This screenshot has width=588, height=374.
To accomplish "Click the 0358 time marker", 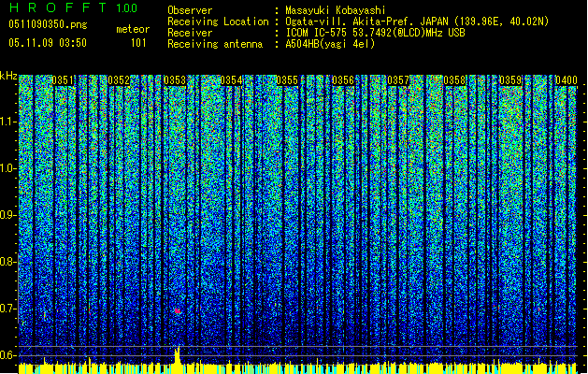I will pos(454,80).
